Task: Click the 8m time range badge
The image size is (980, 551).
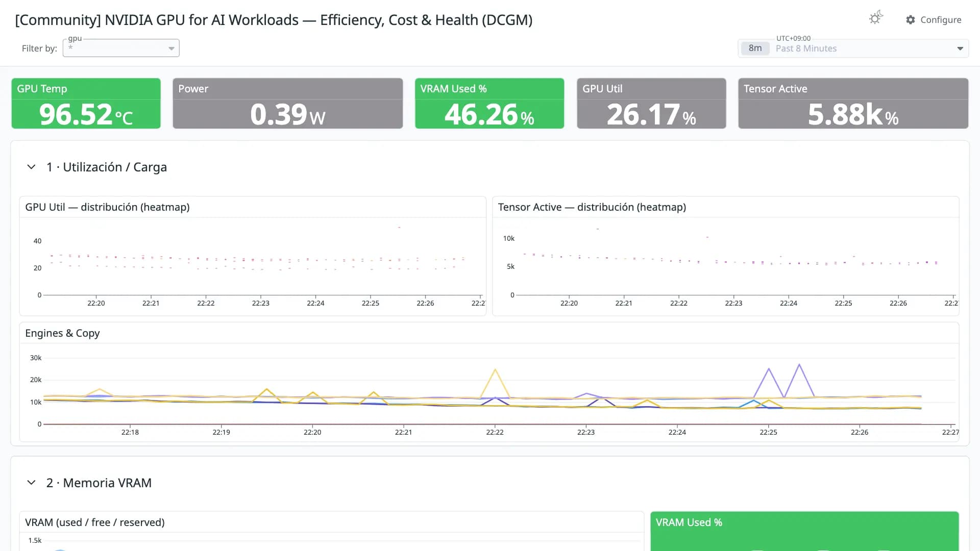Action: pyautogui.click(x=755, y=48)
